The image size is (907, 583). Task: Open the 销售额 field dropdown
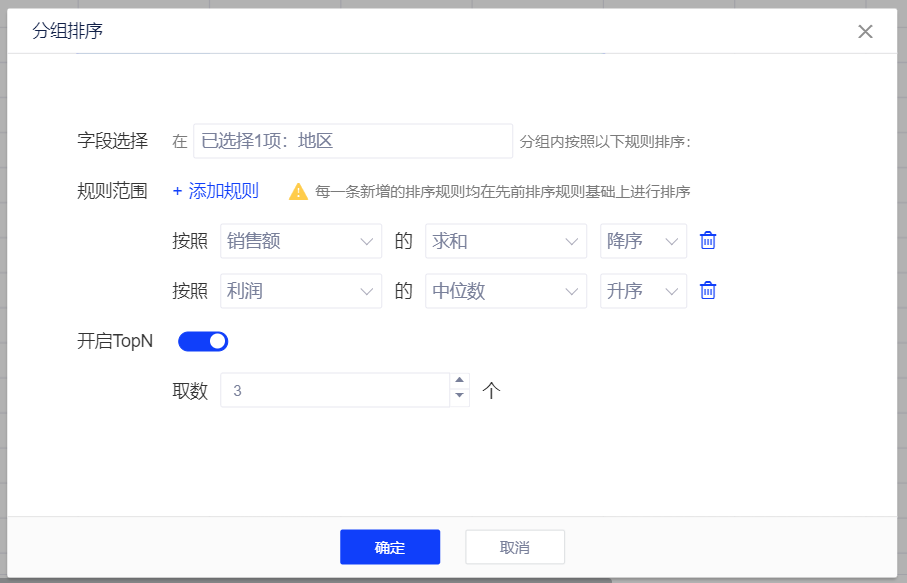point(300,241)
